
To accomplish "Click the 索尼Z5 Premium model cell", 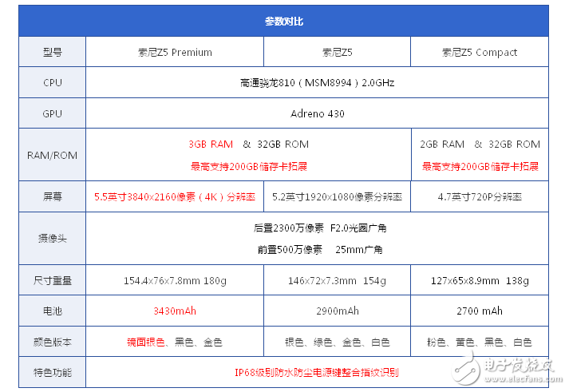I will [175, 52].
